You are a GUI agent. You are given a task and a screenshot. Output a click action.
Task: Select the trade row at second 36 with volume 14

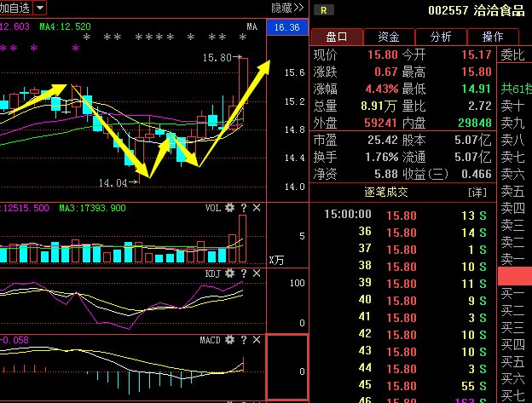pos(403,233)
